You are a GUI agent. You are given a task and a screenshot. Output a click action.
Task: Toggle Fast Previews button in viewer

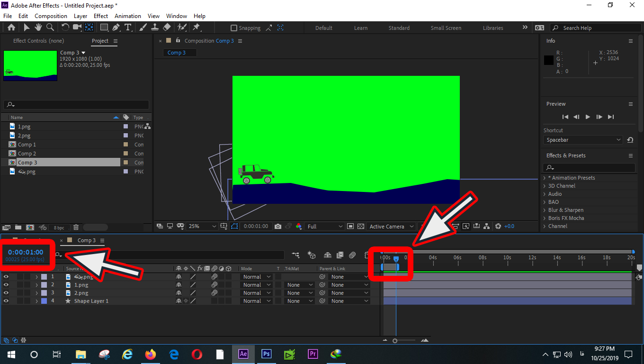tap(465, 227)
